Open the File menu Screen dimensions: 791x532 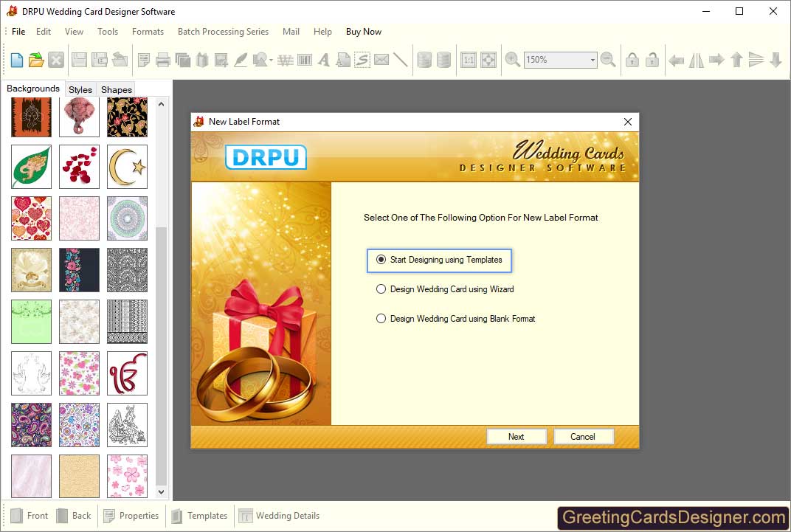(x=18, y=31)
